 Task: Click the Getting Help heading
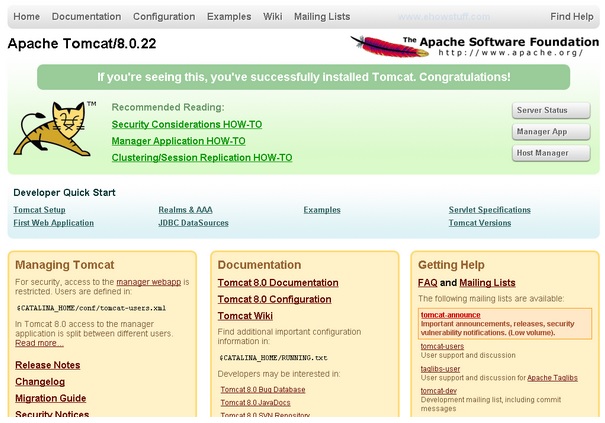click(x=451, y=265)
